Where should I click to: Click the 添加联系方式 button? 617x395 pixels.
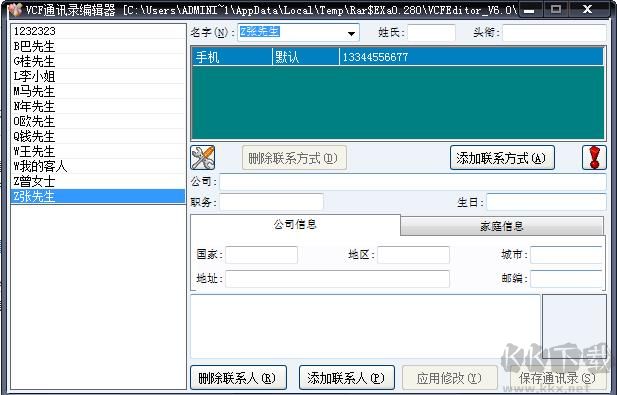coord(502,158)
